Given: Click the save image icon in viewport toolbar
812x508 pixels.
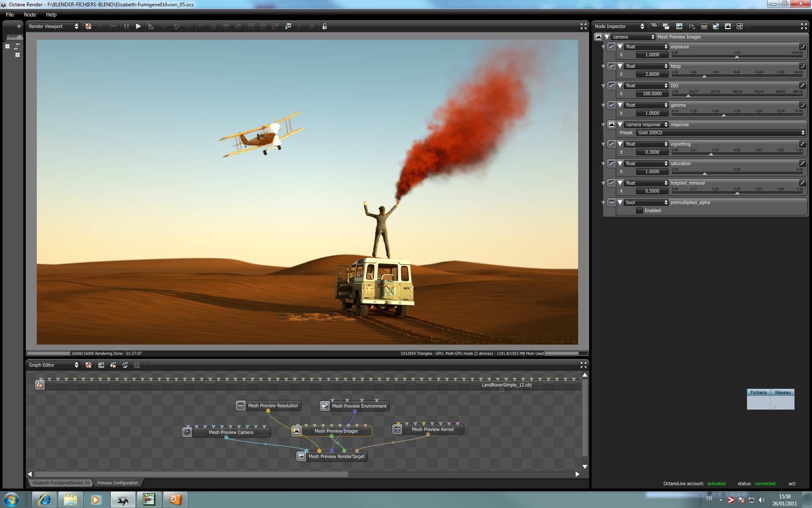Looking at the screenshot, I should point(288,26).
